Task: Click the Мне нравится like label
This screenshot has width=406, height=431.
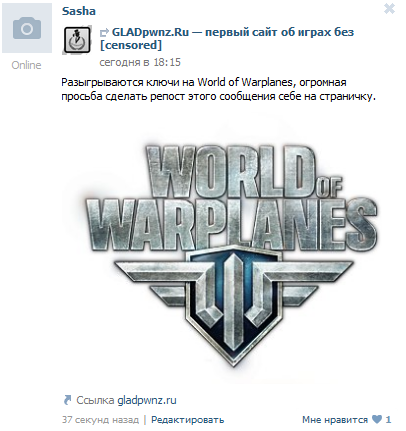Action: tap(335, 420)
